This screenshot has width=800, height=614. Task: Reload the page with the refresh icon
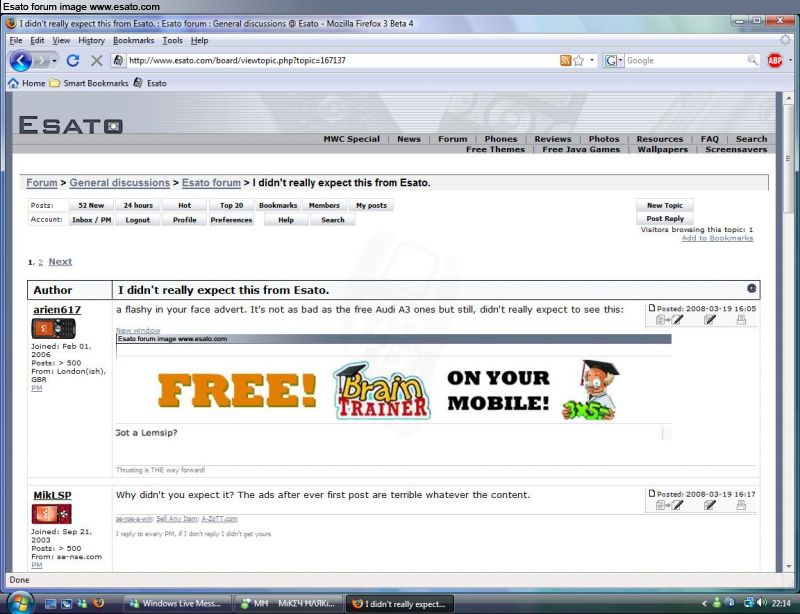73,61
